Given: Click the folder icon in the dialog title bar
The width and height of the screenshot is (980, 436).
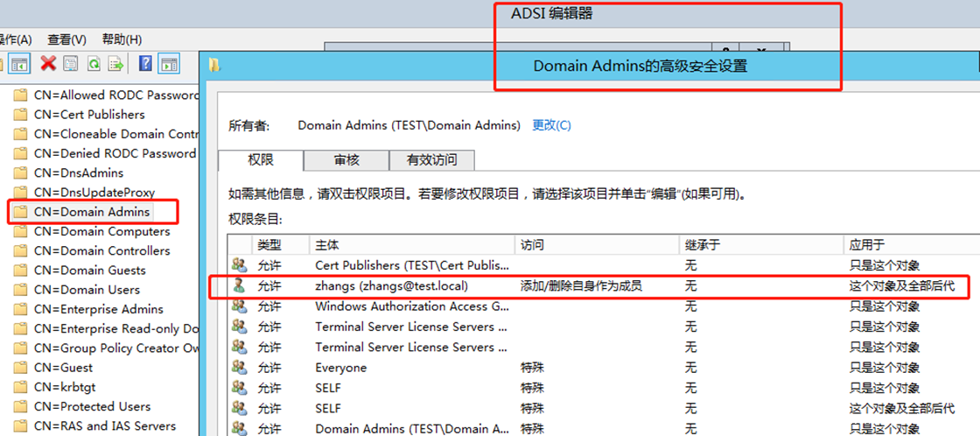Looking at the screenshot, I should (x=214, y=65).
